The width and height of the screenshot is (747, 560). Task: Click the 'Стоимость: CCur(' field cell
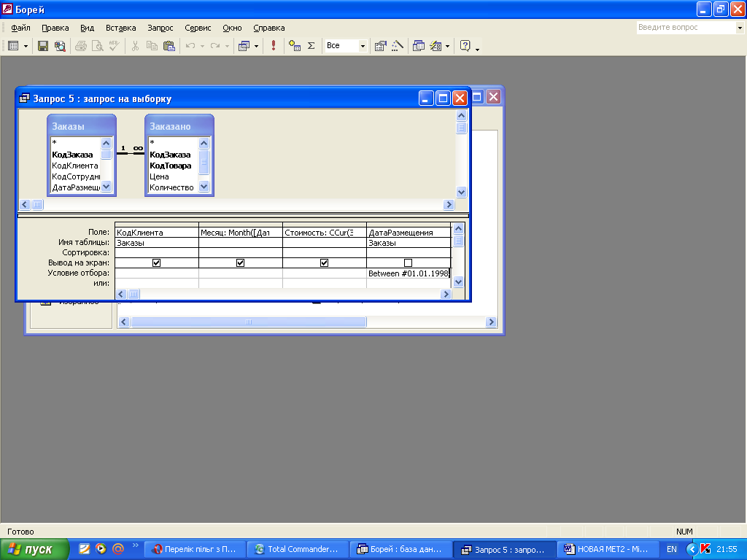tap(325, 233)
